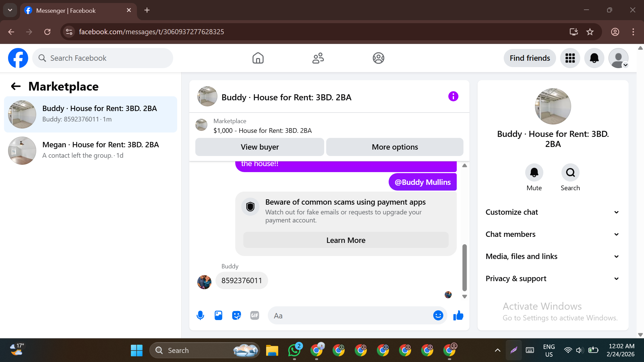Show hidden system tray icons
Image resolution: width=644 pixels, height=362 pixels.
tap(497, 350)
